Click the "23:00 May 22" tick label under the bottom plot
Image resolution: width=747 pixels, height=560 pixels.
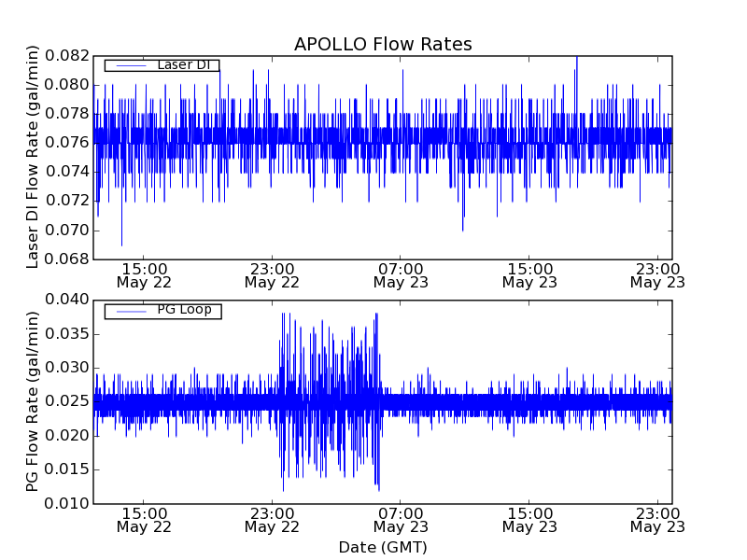point(272,519)
